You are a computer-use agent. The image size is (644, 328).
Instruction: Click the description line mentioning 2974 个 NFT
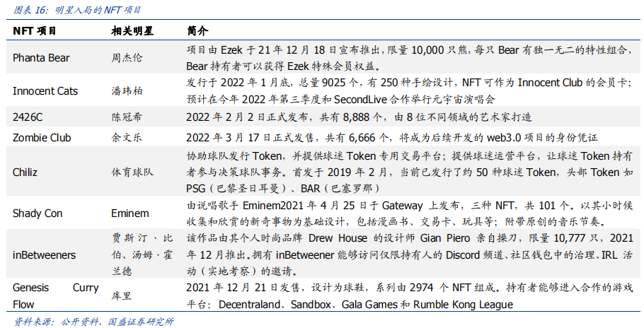point(410,288)
